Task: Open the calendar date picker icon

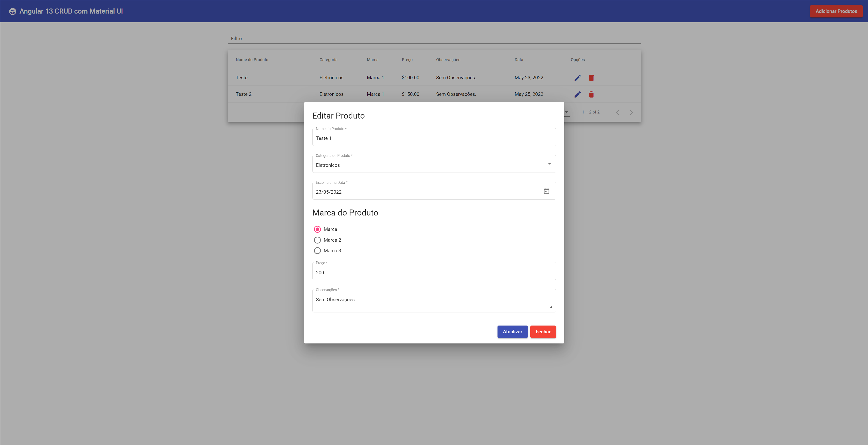Action: [x=546, y=191]
